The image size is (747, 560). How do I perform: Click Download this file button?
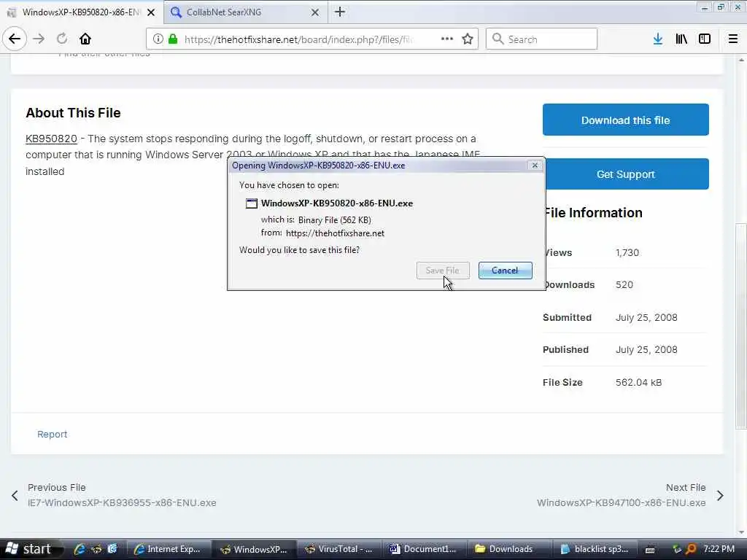(625, 120)
